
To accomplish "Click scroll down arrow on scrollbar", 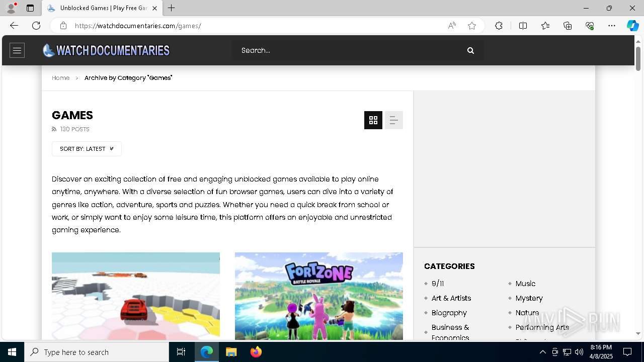I will click(638, 333).
